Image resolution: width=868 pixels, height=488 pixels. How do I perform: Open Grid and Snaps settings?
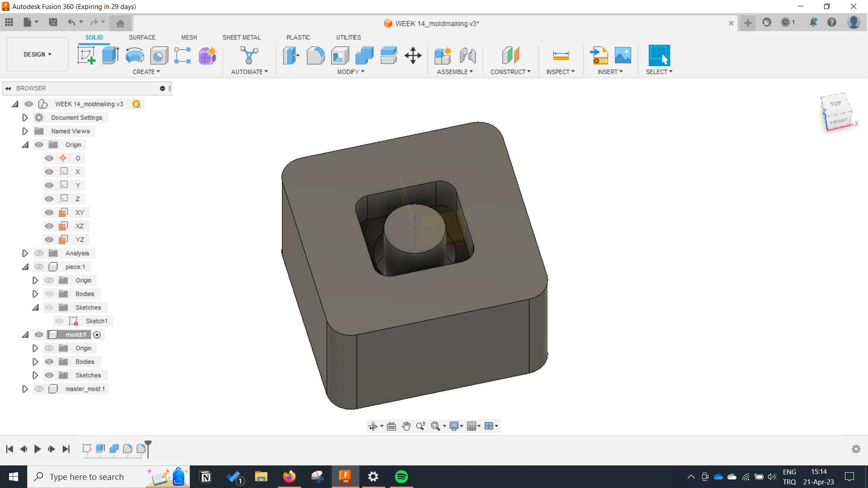(472, 426)
